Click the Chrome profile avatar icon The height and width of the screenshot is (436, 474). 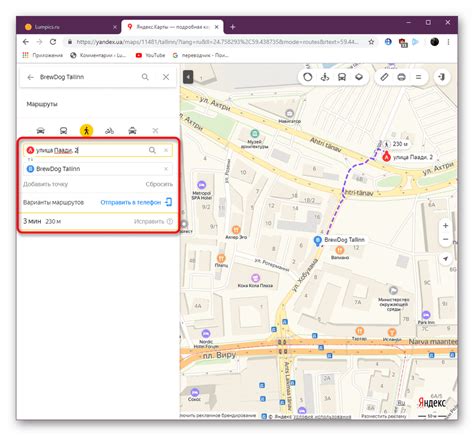(434, 42)
